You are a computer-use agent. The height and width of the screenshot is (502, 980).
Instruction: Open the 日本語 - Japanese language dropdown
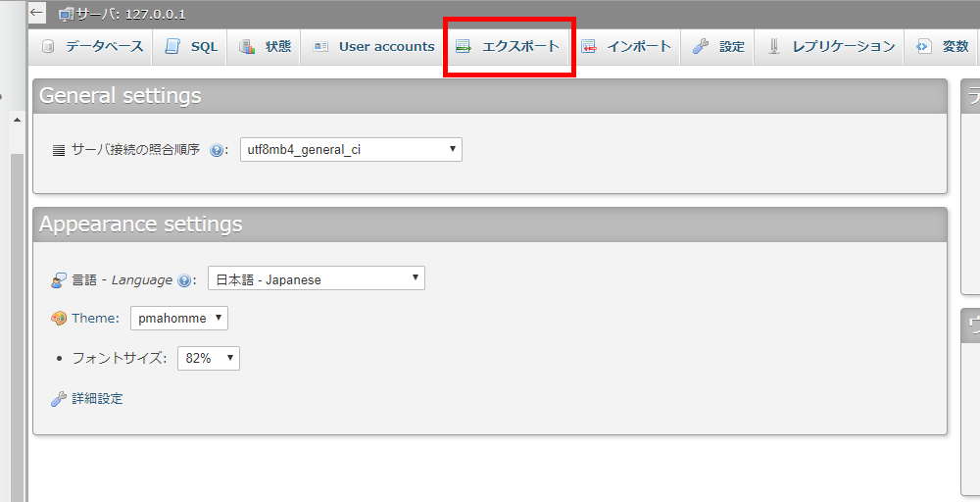point(316,279)
